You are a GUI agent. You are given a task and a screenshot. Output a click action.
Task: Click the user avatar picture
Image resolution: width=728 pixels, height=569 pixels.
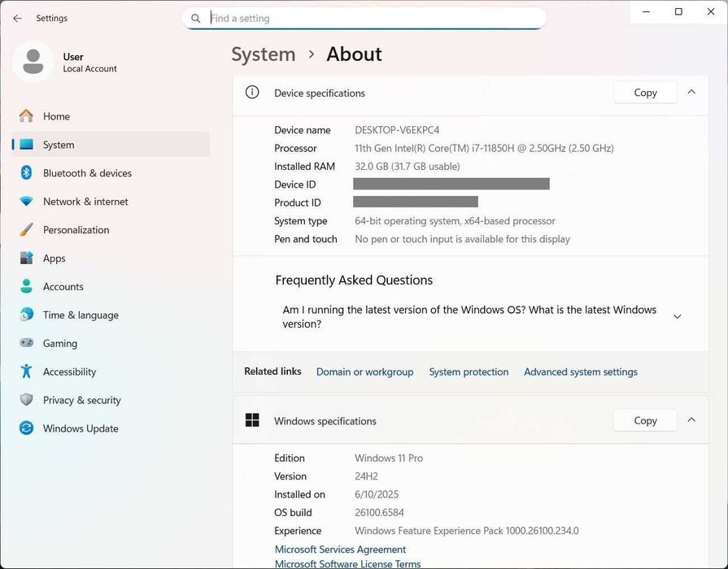tap(33, 62)
